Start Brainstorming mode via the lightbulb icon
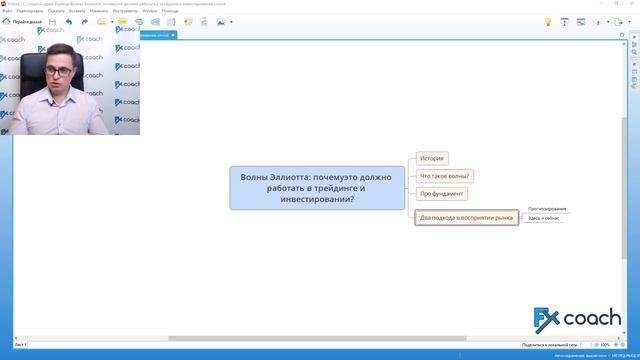 [x=548, y=22]
